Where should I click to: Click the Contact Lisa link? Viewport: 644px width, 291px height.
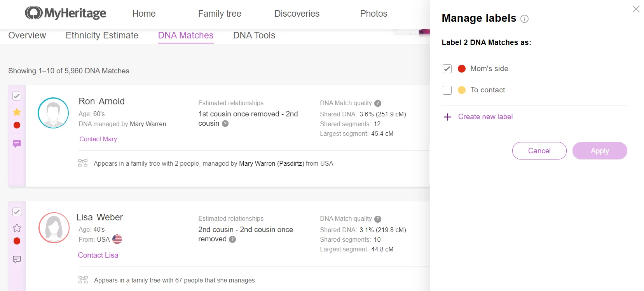pyautogui.click(x=98, y=255)
